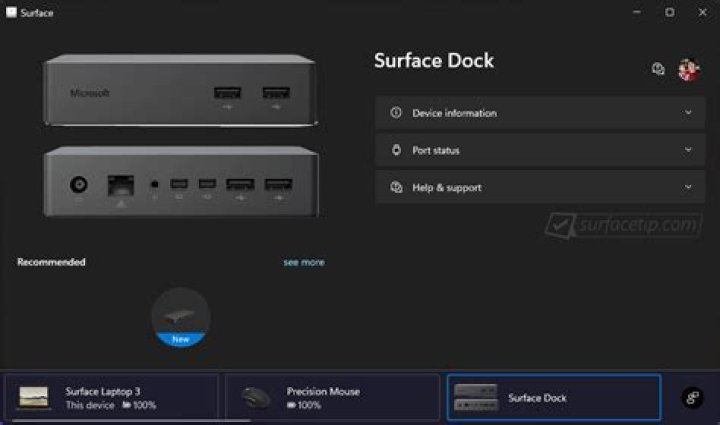The image size is (720, 425).
Task: Click the round icon right of Surface Dock tab
Action: click(x=692, y=398)
